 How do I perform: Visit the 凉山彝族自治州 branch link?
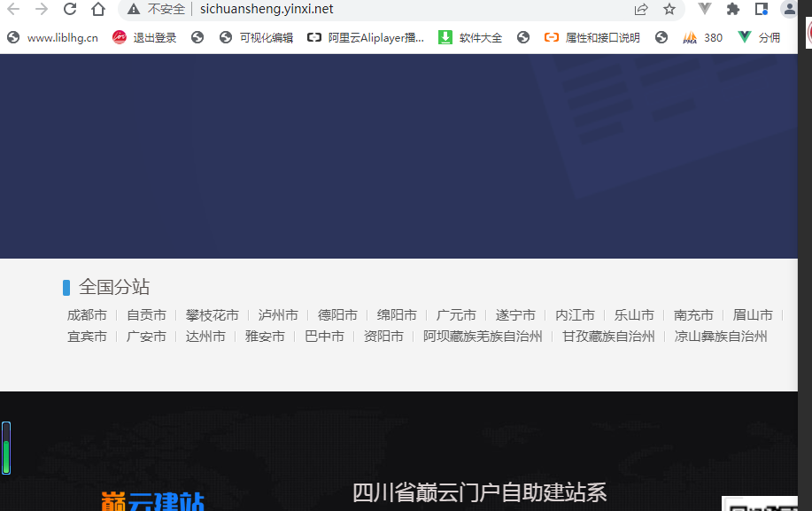722,336
